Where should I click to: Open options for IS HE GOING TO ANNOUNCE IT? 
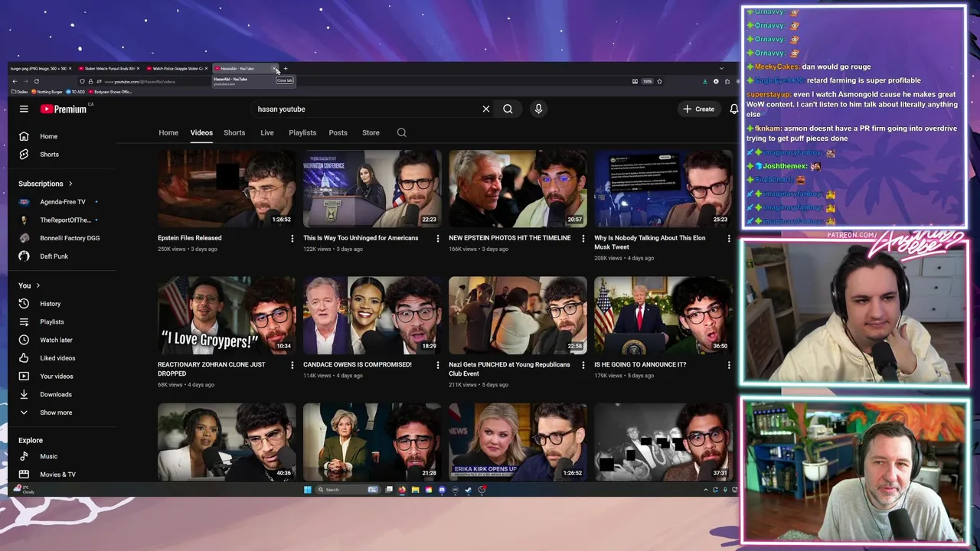(x=728, y=365)
